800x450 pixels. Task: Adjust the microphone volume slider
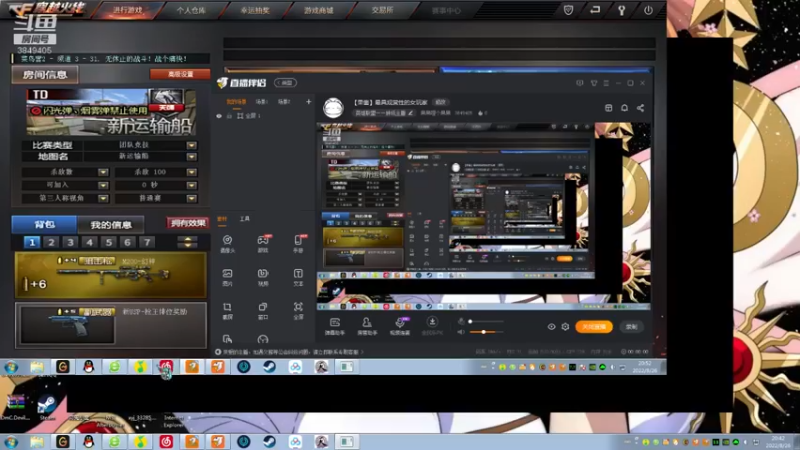tap(487, 321)
